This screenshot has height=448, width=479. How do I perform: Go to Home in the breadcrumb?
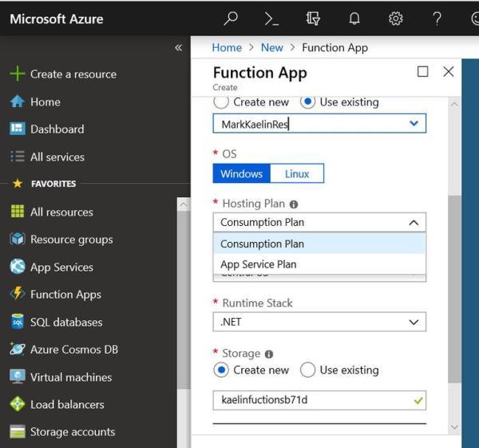tap(227, 47)
